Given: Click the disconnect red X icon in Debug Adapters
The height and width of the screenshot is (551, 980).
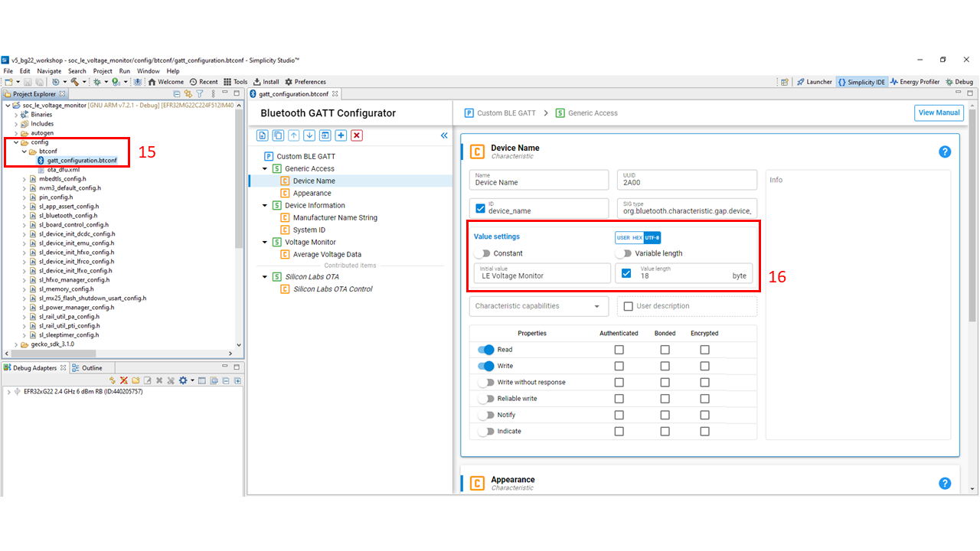Looking at the screenshot, I should click(123, 380).
